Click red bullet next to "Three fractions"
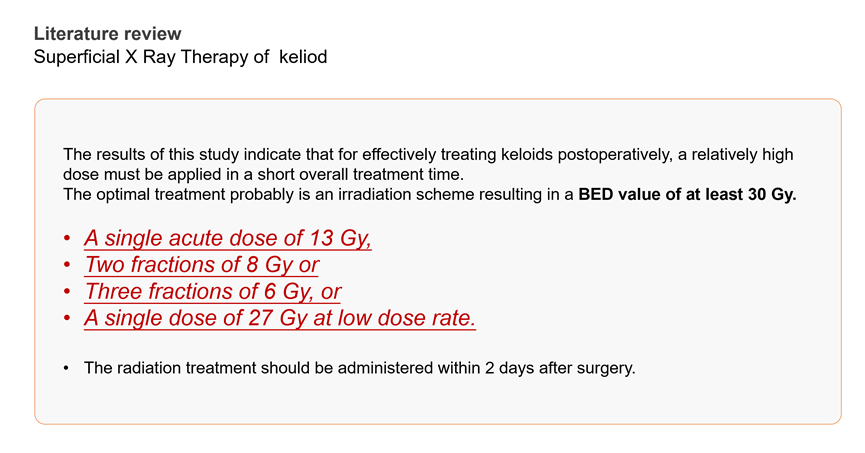Image resolution: width=865 pixels, height=453 pixels. [x=66, y=293]
